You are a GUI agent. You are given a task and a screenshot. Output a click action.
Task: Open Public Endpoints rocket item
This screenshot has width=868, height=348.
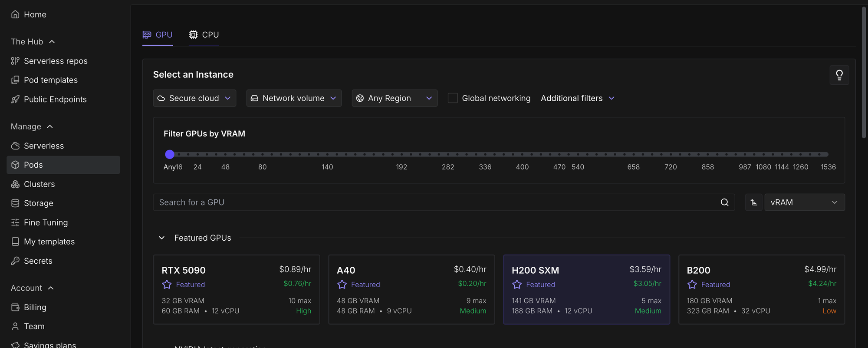tap(55, 99)
